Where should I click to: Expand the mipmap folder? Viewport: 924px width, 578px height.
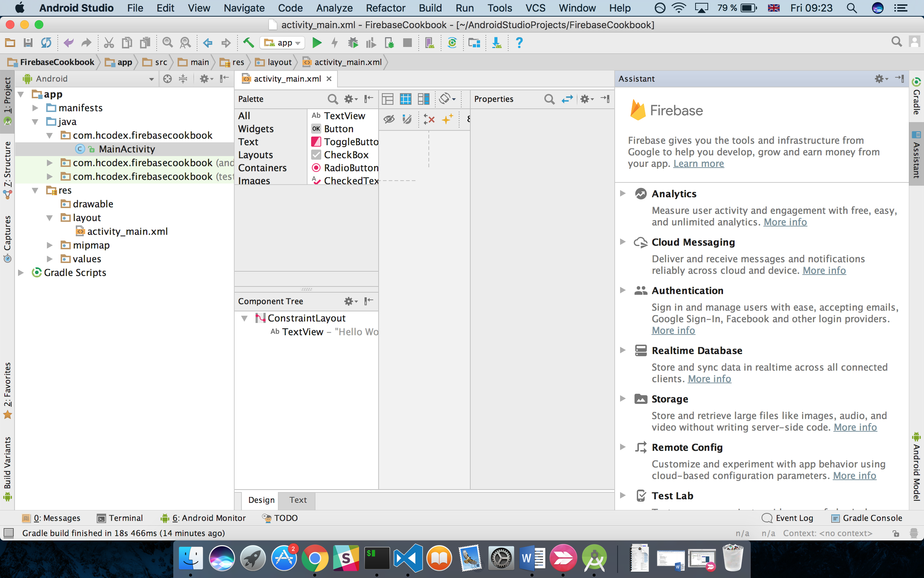pyautogui.click(x=50, y=245)
